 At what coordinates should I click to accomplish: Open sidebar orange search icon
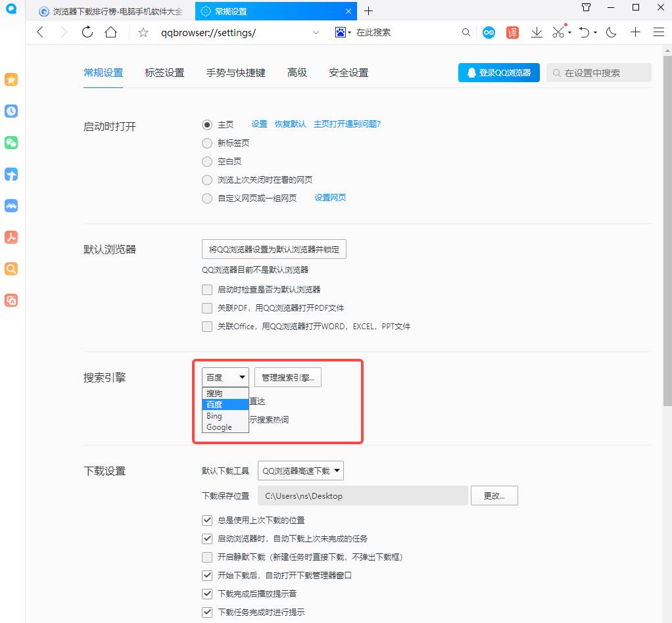(x=11, y=269)
